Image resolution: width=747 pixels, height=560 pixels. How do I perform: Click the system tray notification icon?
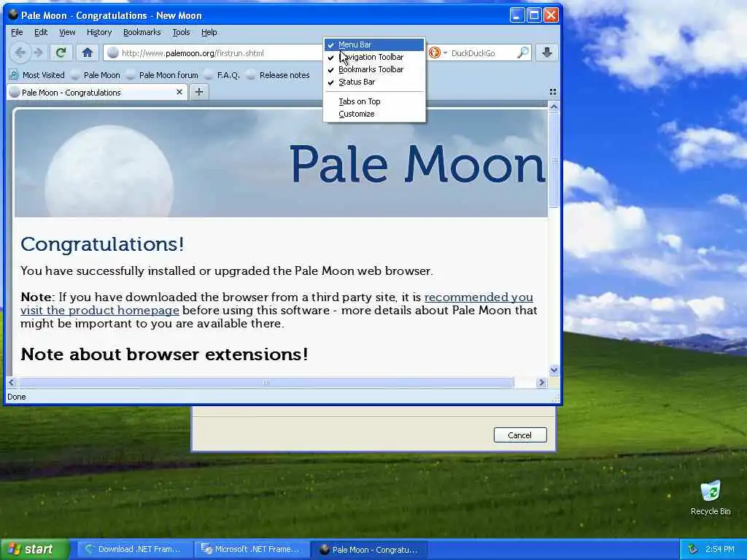[693, 549]
